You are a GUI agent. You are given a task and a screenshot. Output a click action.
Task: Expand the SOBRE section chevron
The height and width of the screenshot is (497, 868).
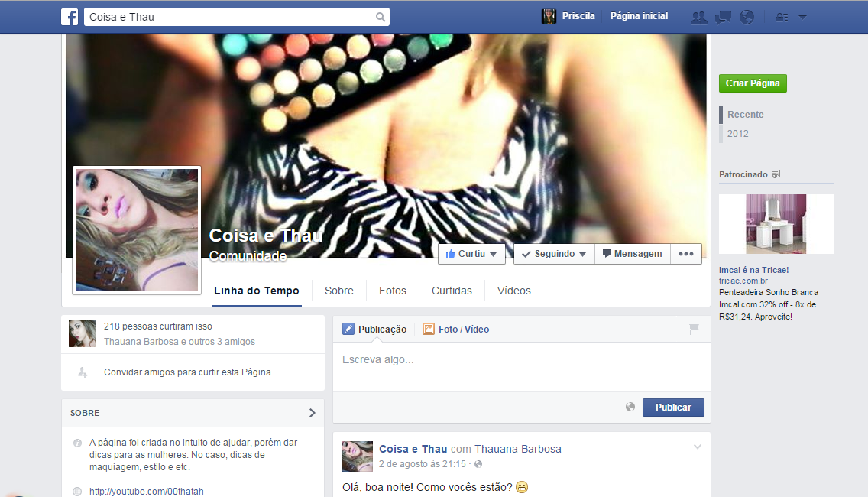point(313,413)
